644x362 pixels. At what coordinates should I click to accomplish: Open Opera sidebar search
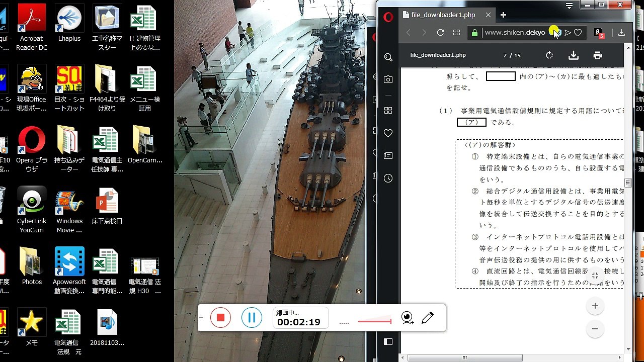click(388, 57)
